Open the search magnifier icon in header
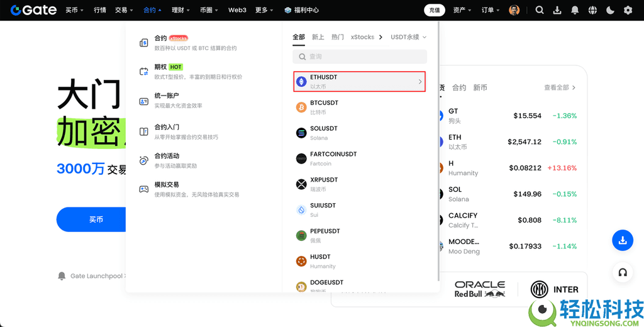644x327 pixels. pyautogui.click(x=540, y=10)
